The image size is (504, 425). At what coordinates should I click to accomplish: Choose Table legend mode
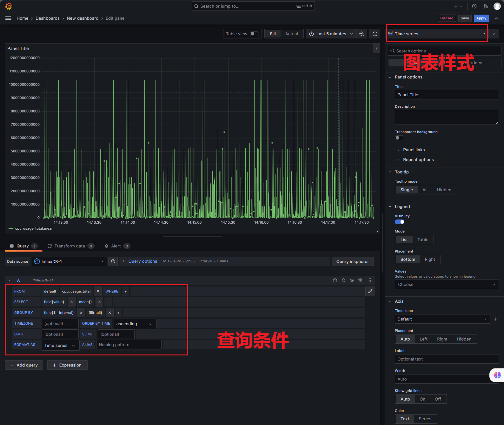click(x=422, y=239)
